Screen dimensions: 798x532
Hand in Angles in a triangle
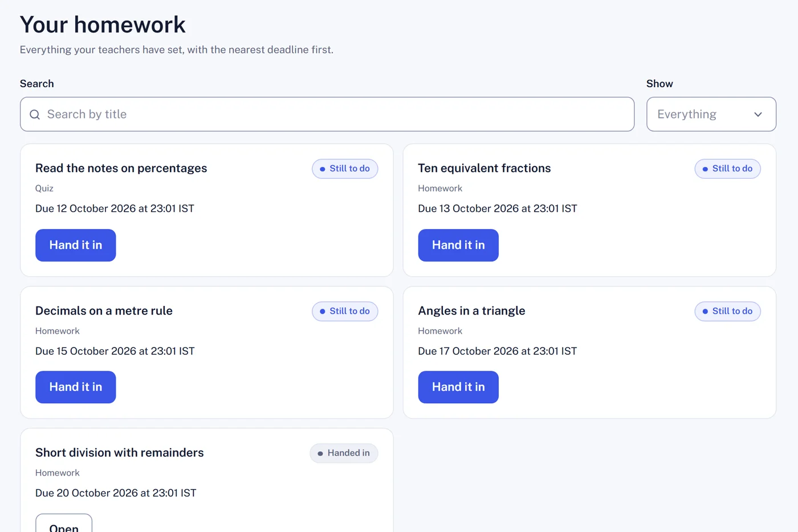tap(458, 387)
